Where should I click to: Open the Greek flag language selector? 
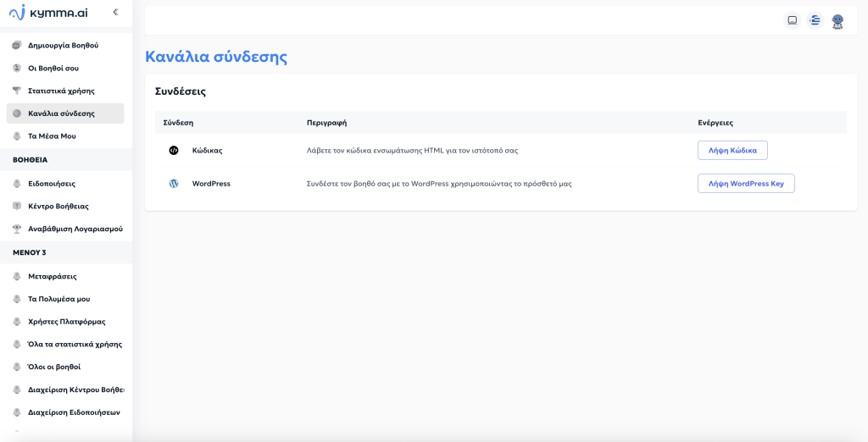coord(815,20)
